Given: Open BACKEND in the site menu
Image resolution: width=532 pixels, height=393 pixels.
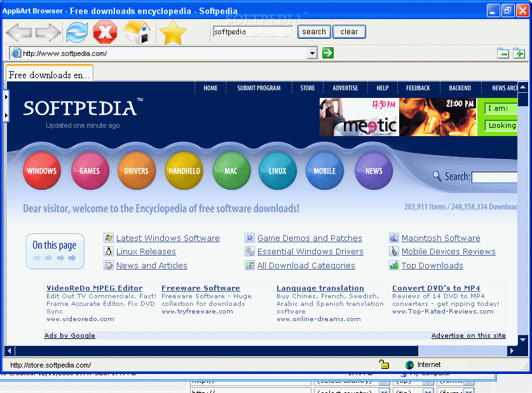Looking at the screenshot, I should pyautogui.click(x=460, y=88).
